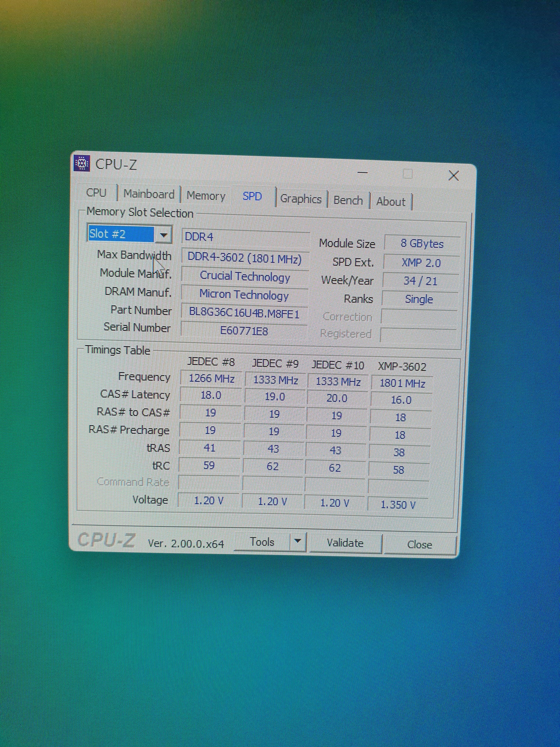The image size is (560, 747).
Task: Close CPU-Z with the X icon
Action: (x=453, y=176)
